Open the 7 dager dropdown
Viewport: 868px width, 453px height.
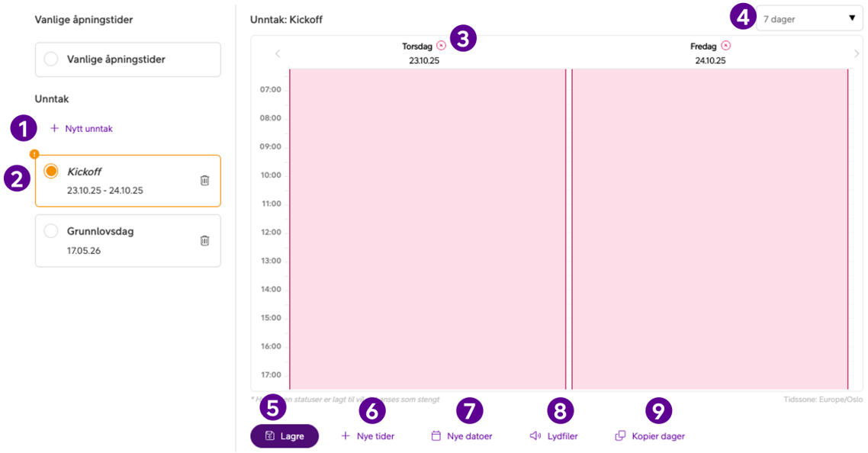tap(809, 19)
